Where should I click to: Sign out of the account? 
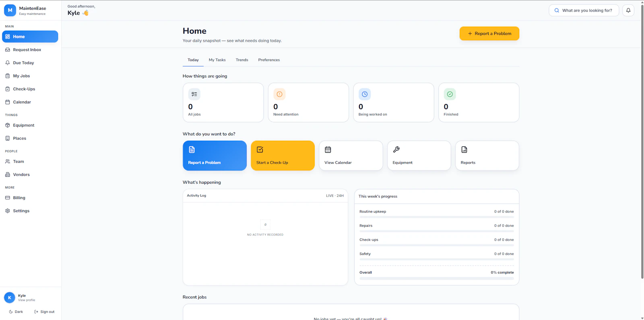tap(44, 312)
